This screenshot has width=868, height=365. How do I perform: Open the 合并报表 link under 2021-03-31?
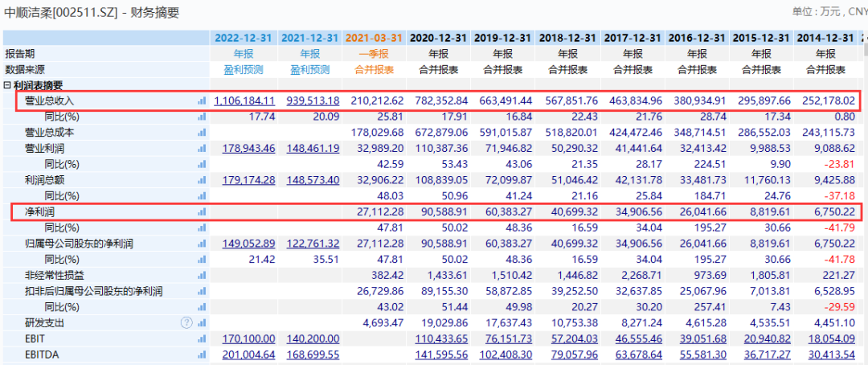pyautogui.click(x=374, y=70)
